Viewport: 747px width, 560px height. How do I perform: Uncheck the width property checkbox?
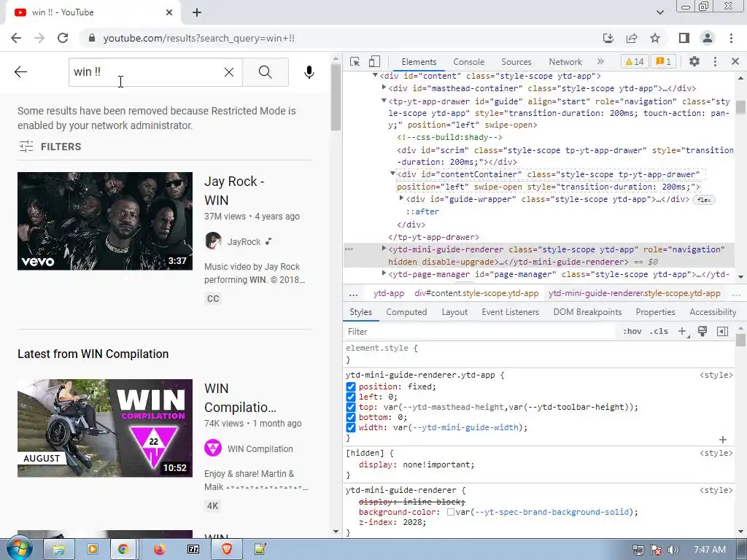tap(351, 427)
